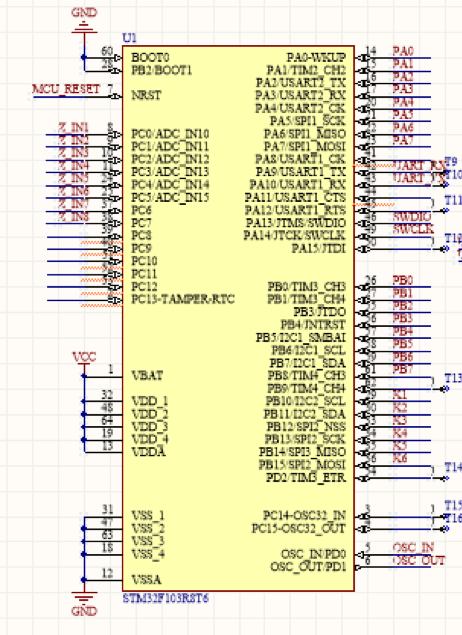
Task: Select the red OSC_OUT net label
Action: pyautogui.click(x=419, y=560)
